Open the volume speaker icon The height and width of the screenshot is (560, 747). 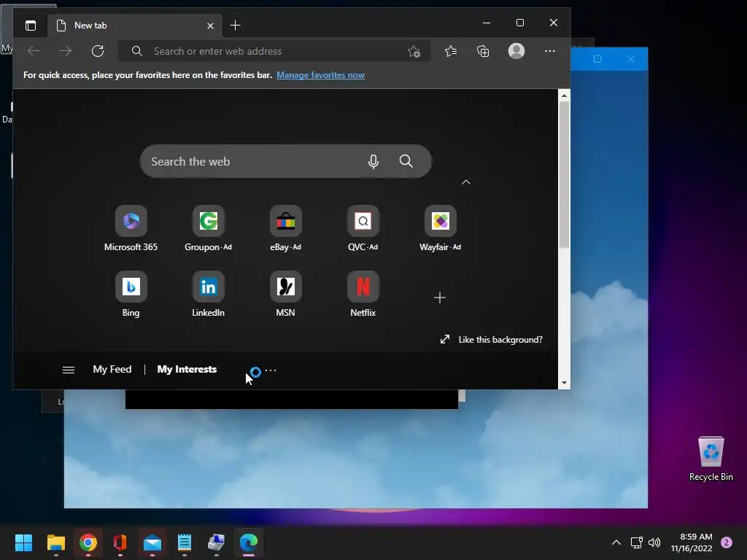654,542
